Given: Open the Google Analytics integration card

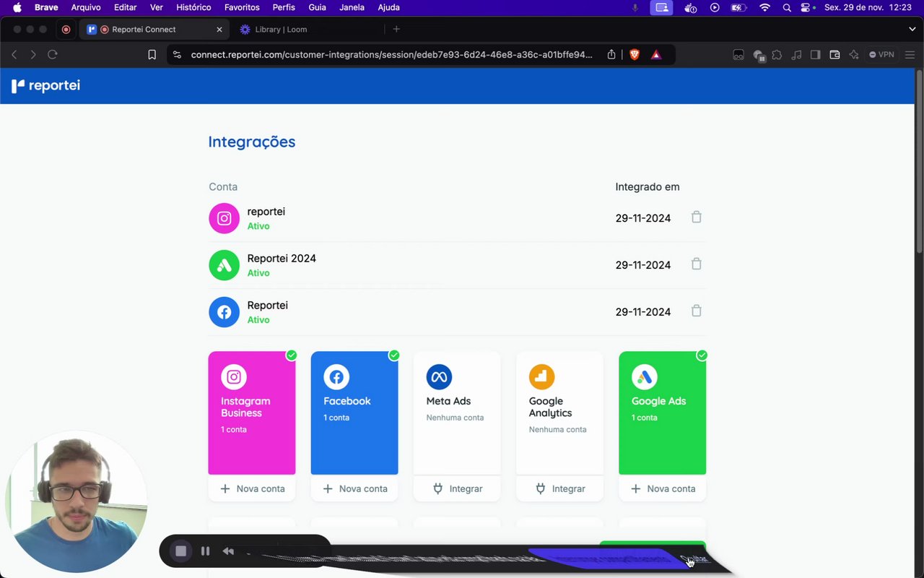Looking at the screenshot, I should pyautogui.click(x=559, y=413).
